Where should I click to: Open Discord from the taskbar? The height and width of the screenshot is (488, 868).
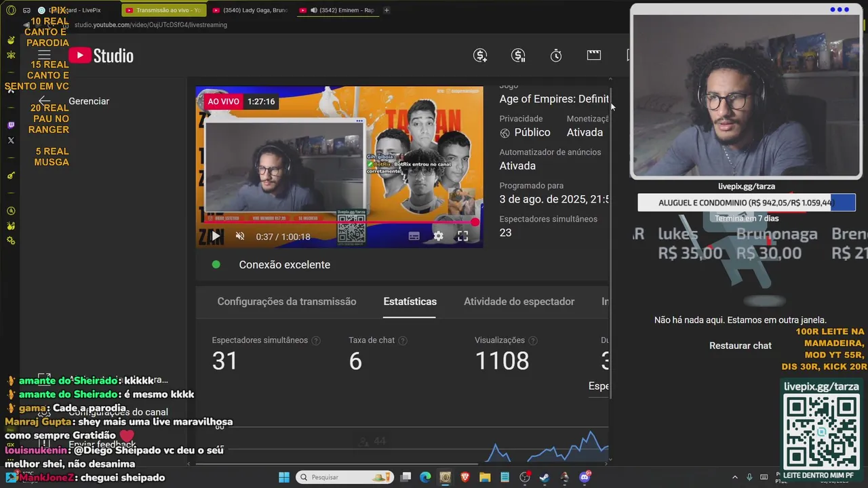pos(585,477)
